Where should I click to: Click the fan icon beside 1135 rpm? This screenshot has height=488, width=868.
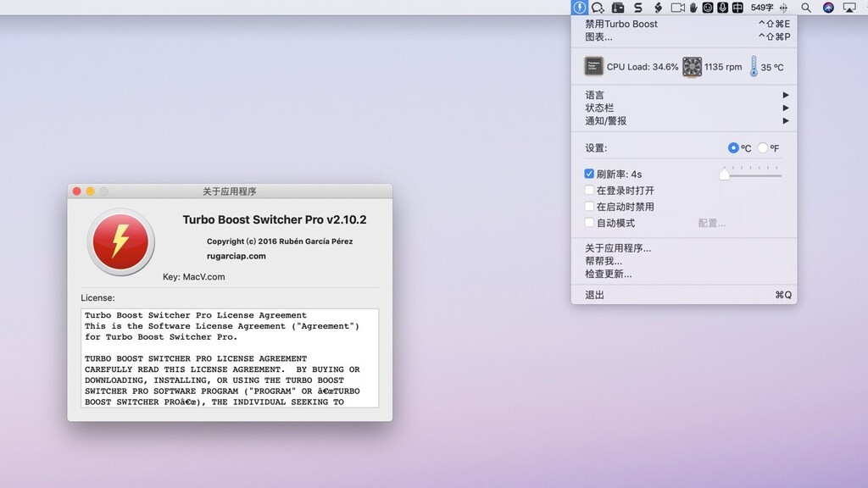(692, 67)
